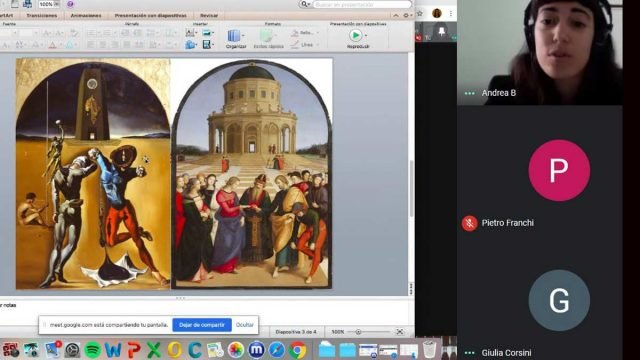This screenshot has height=360, width=640.
Task: Open Safari from the dock
Action: (277, 350)
